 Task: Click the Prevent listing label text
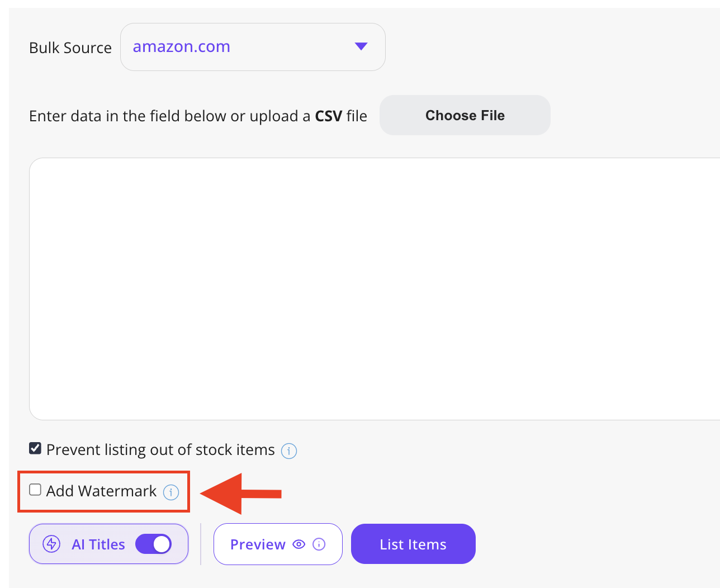(161, 450)
